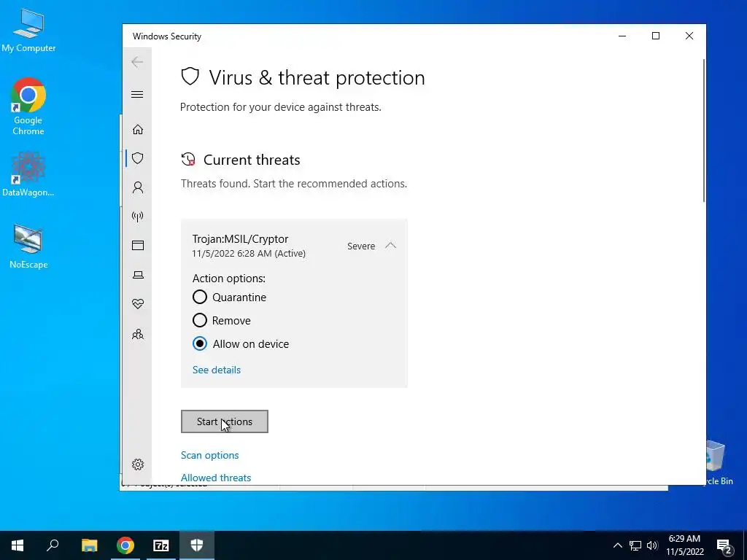
Task: Switch to 7-Zip taskbar button
Action: [161, 545]
